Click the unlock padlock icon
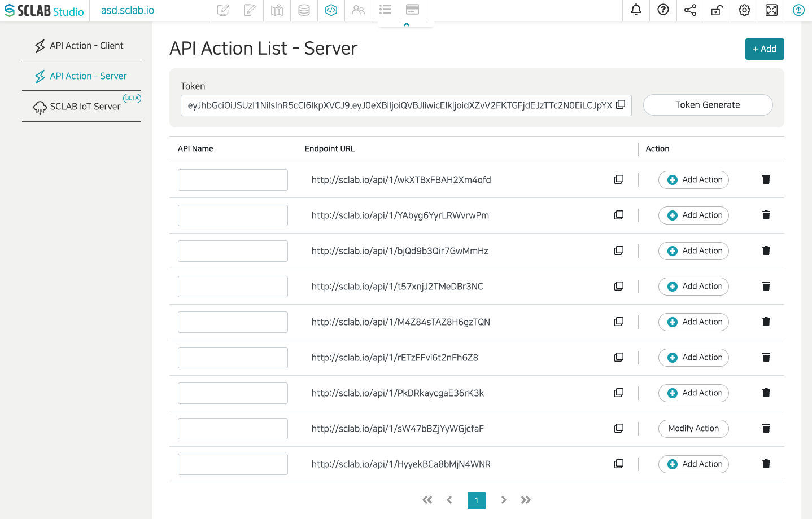812x519 pixels. [x=717, y=10]
